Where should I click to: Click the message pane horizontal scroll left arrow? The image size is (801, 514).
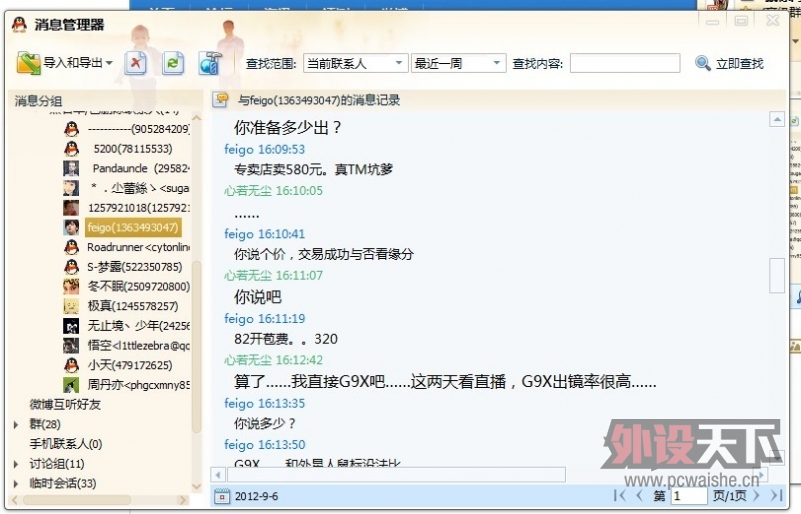(218, 475)
